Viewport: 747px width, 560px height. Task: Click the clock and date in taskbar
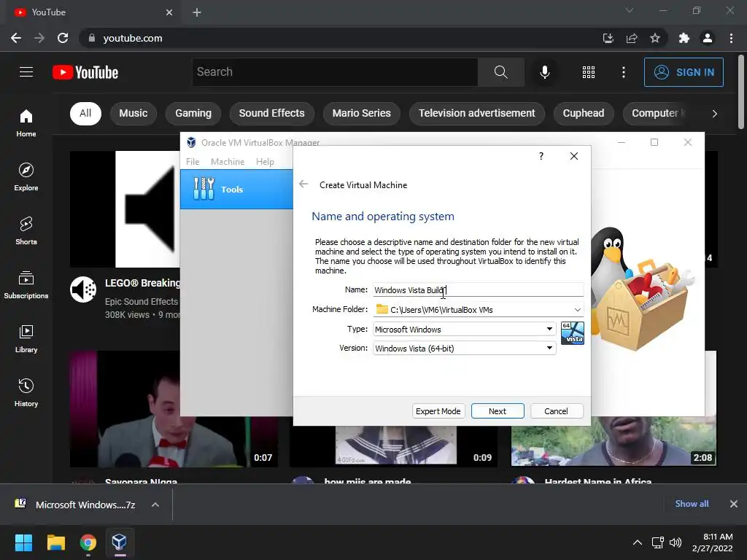[712, 542]
